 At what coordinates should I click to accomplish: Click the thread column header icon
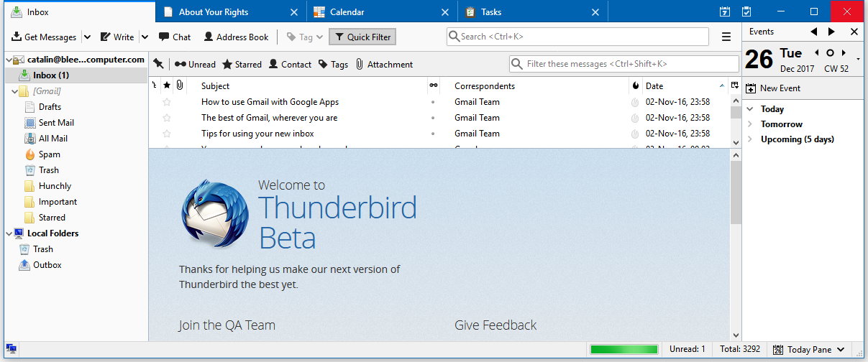click(155, 86)
